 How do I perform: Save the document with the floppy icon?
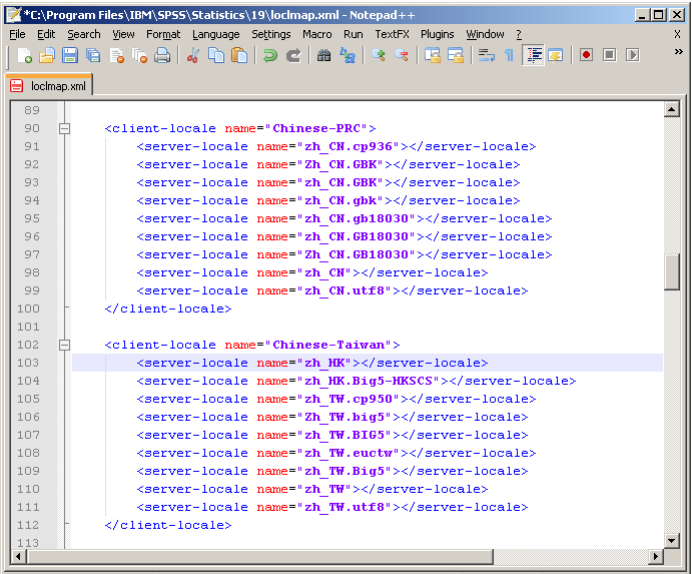[70, 56]
